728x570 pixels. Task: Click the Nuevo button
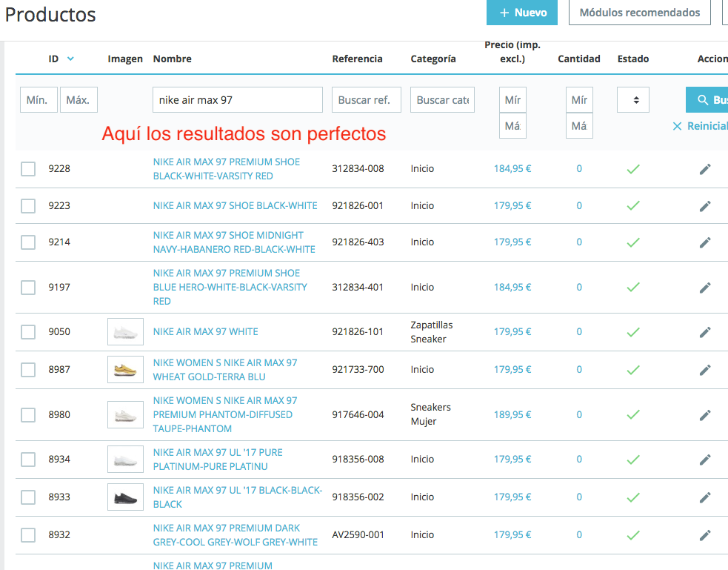[522, 13]
